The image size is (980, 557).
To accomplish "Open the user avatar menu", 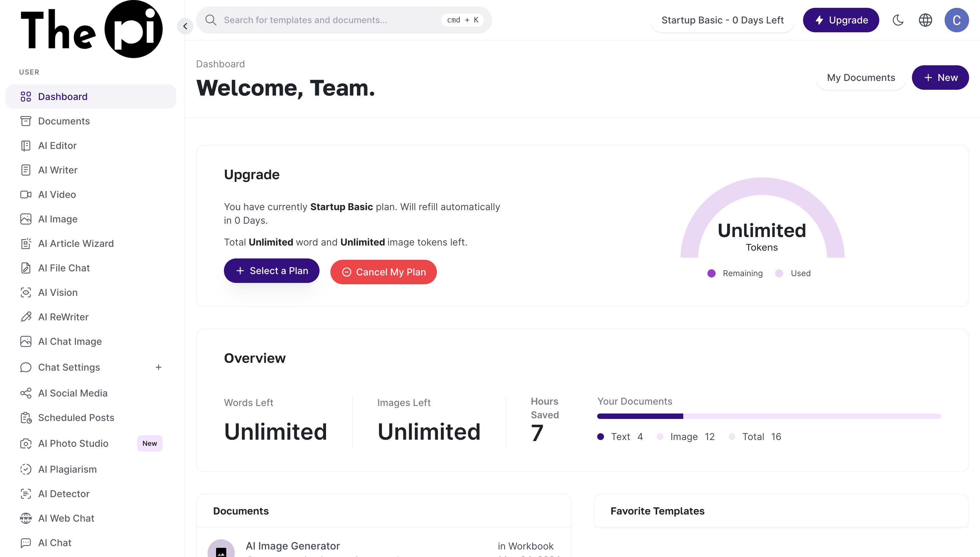I will [x=956, y=20].
